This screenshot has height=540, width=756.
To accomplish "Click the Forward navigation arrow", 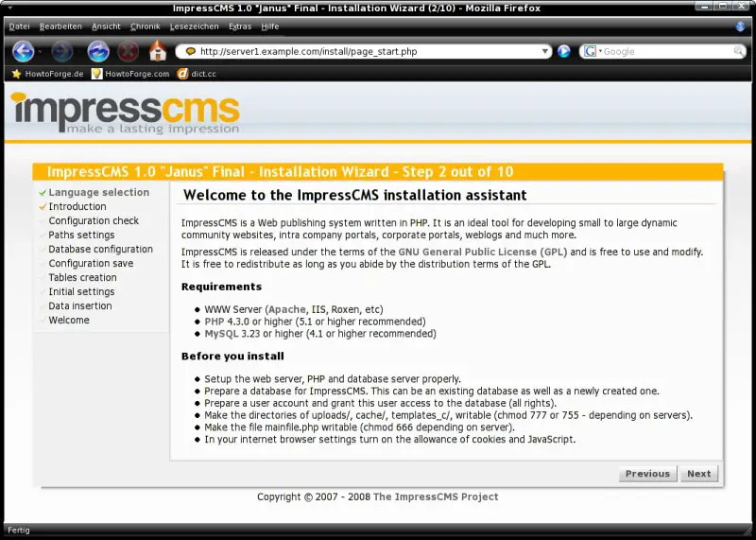I will [x=62, y=51].
